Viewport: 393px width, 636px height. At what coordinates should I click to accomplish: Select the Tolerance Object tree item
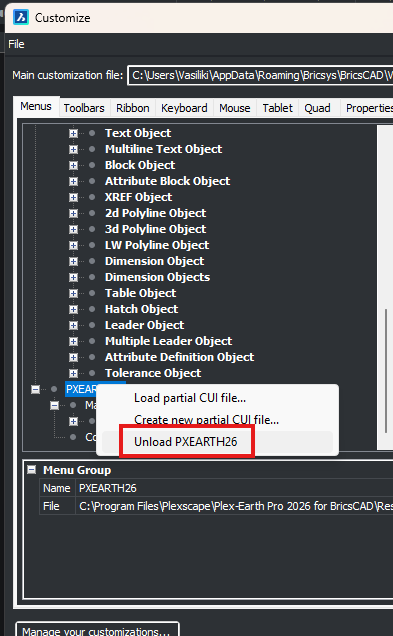pos(153,373)
